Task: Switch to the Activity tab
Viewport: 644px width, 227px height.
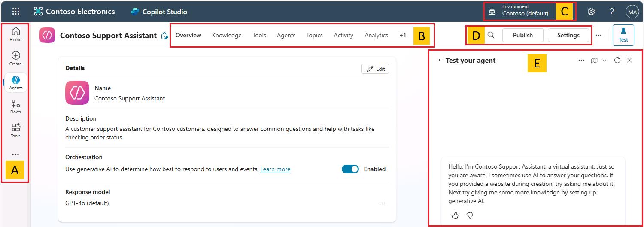Action: click(343, 35)
